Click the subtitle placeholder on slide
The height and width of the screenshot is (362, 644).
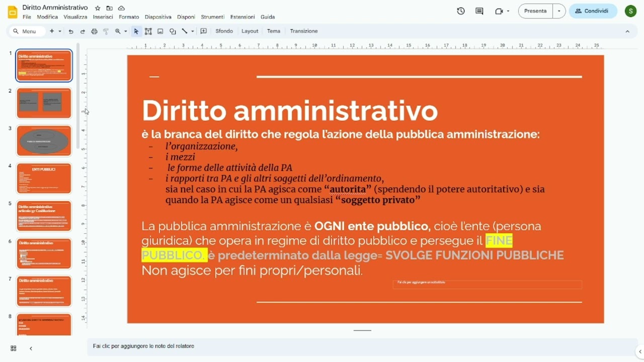[x=487, y=285]
